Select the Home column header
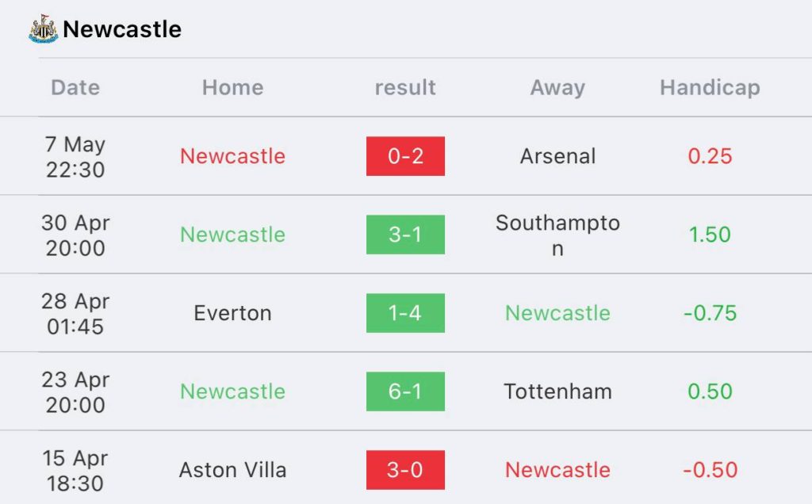Viewport: 812px width, 504px height. tap(232, 87)
